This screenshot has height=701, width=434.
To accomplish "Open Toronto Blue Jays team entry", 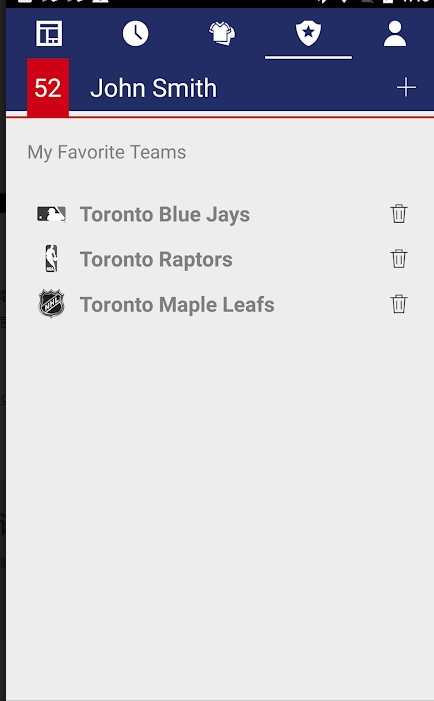I will [x=164, y=214].
